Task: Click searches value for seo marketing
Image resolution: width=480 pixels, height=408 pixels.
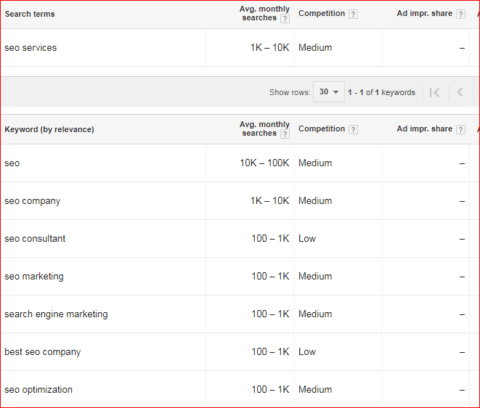Action: (270, 276)
